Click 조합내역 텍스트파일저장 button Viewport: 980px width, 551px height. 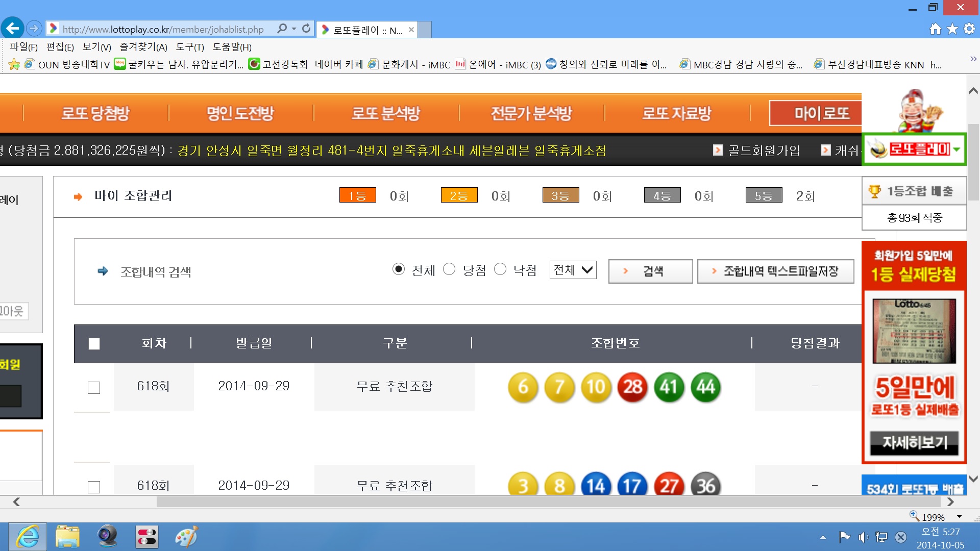click(x=775, y=271)
